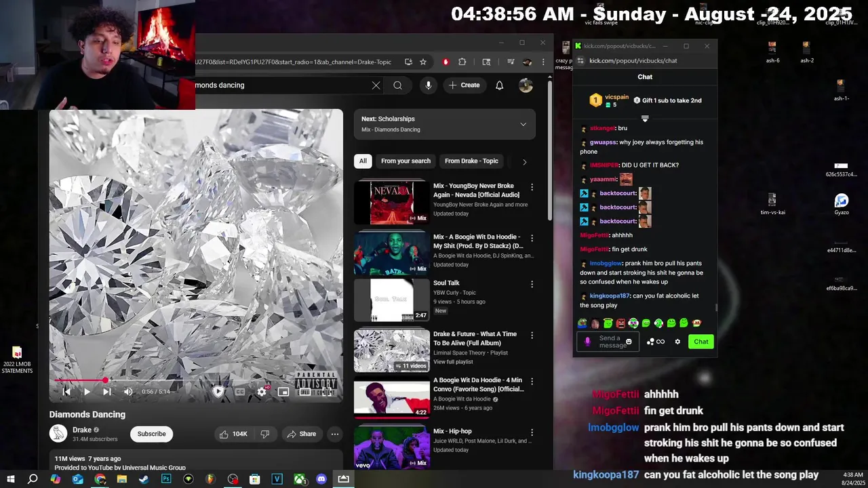This screenshot has height=488, width=868.
Task: Show more filter chips with right arrow
Action: (x=524, y=162)
